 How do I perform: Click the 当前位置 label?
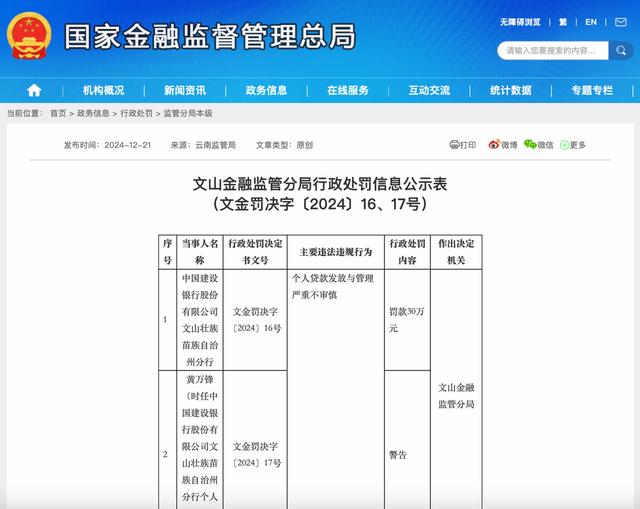pos(24,113)
